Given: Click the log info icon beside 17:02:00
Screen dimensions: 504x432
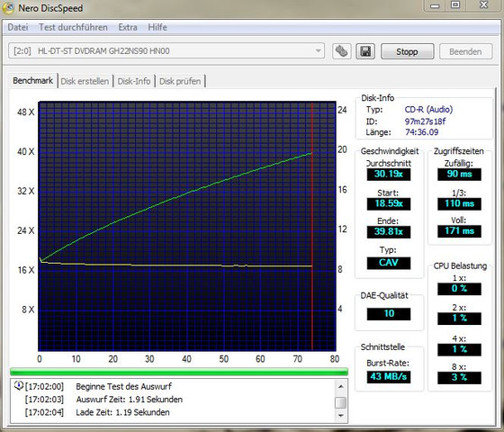Looking at the screenshot, I should (x=19, y=385).
